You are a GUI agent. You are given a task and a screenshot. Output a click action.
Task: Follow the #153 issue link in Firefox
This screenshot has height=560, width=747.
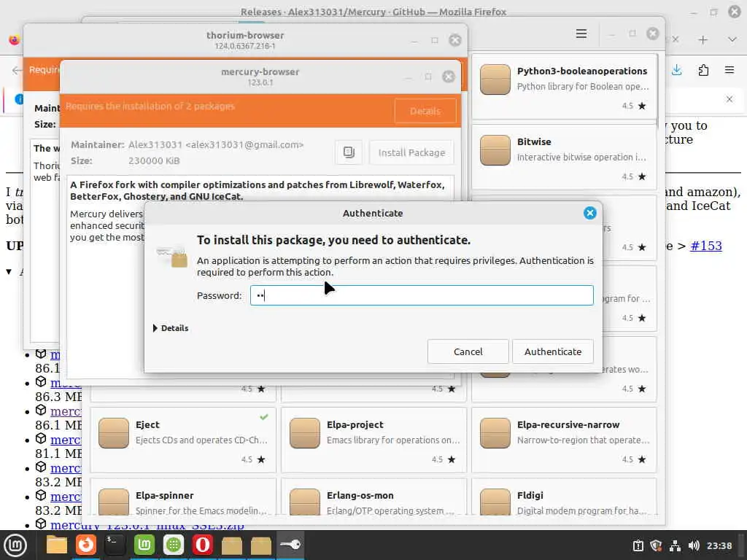(706, 246)
